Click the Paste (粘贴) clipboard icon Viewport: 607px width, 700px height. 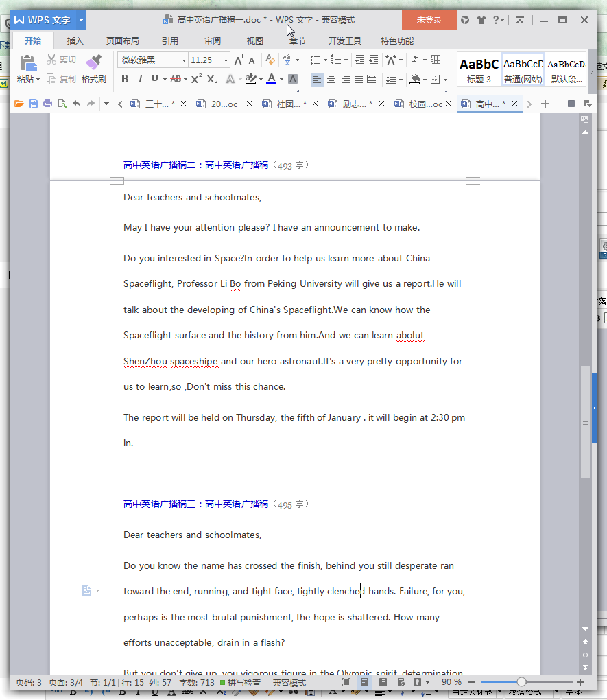28,63
